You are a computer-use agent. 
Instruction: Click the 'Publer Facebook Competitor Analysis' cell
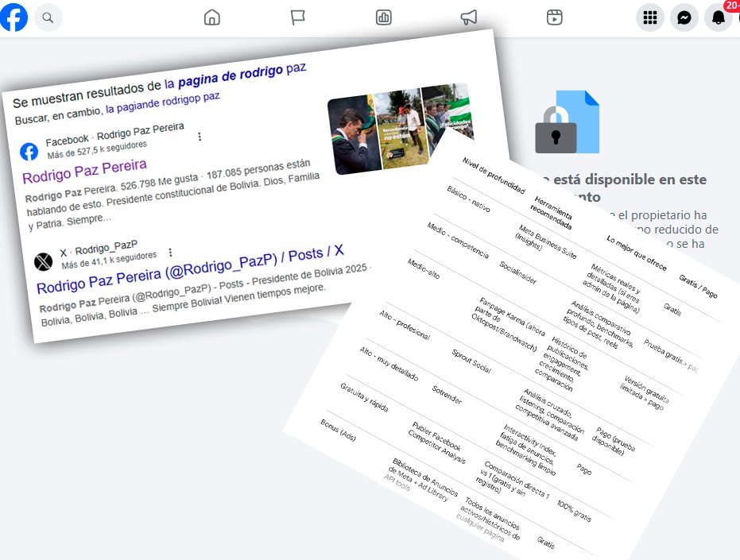point(438,442)
